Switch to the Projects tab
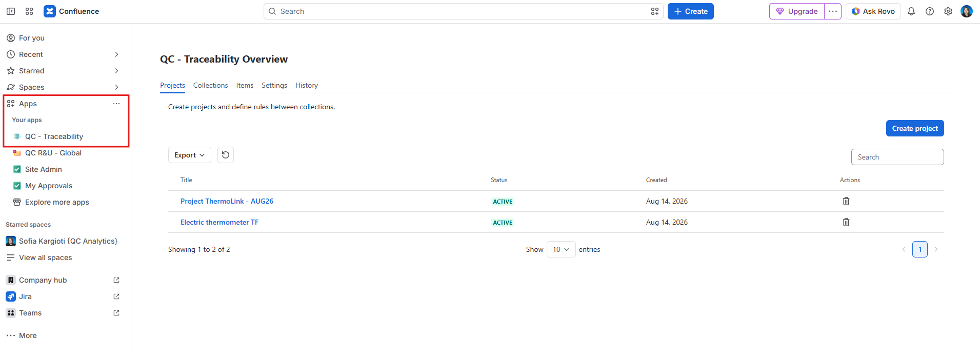The width and height of the screenshot is (980, 357). click(172, 85)
